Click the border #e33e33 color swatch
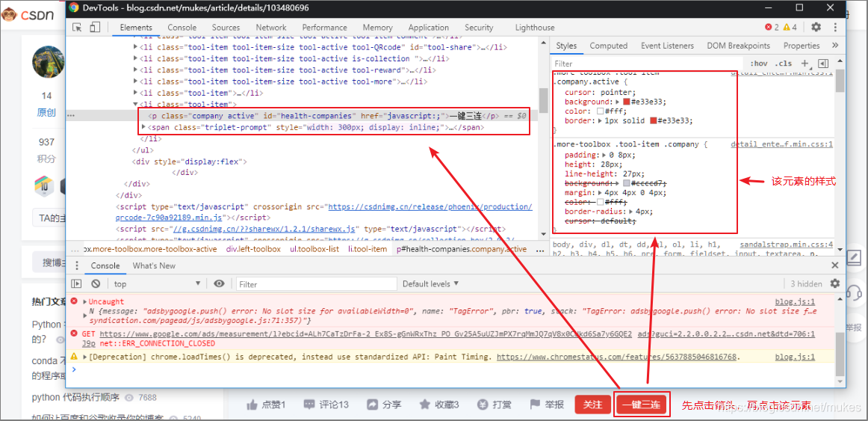 [653, 120]
